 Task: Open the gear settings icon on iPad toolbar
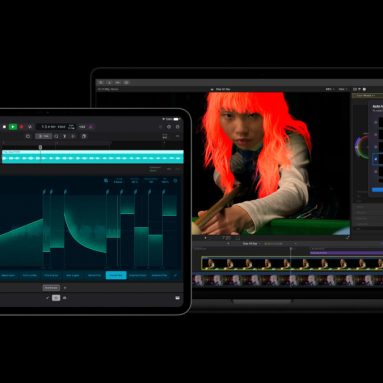[x=169, y=127]
